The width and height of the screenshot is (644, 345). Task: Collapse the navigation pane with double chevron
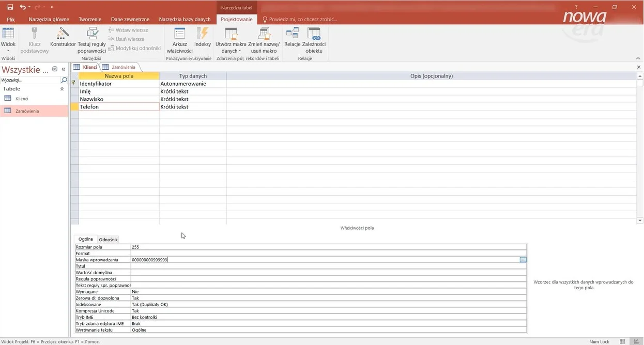pyautogui.click(x=64, y=69)
